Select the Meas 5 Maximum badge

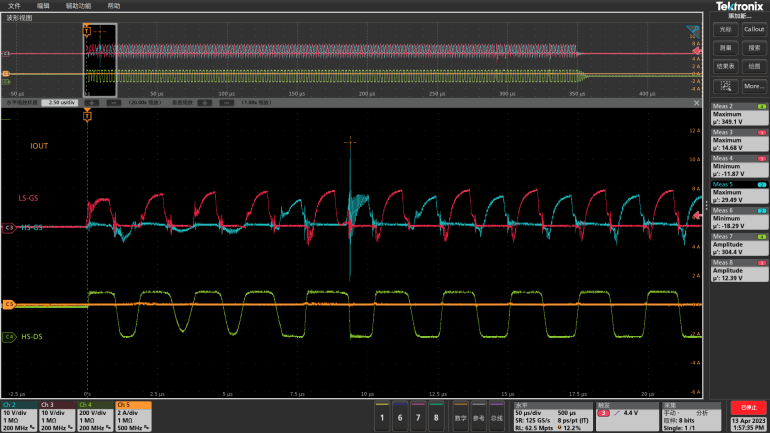pos(738,192)
